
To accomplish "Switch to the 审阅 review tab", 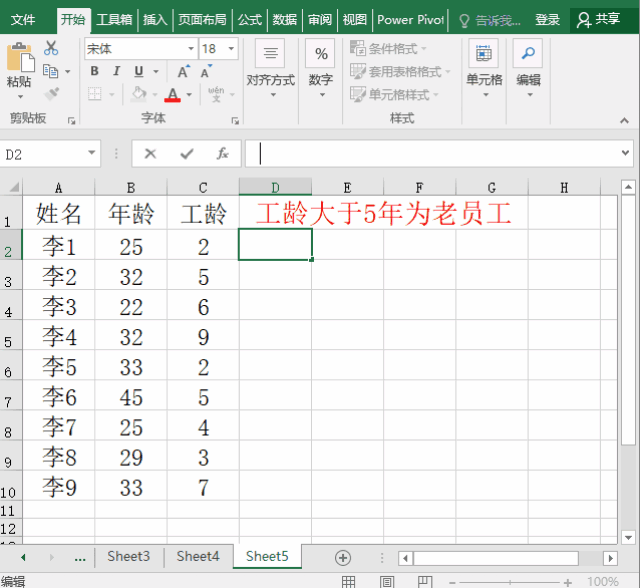I will 320,20.
